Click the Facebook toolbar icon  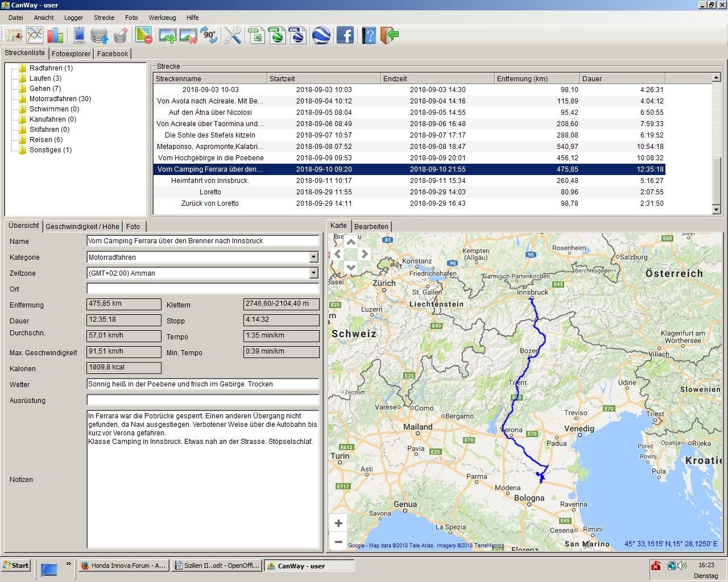click(x=345, y=35)
